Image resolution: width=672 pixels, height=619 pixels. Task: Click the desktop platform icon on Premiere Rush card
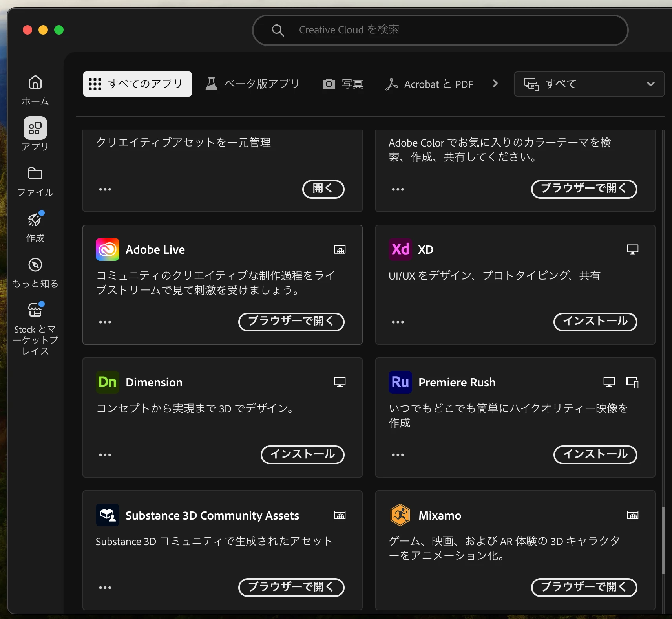click(x=609, y=382)
